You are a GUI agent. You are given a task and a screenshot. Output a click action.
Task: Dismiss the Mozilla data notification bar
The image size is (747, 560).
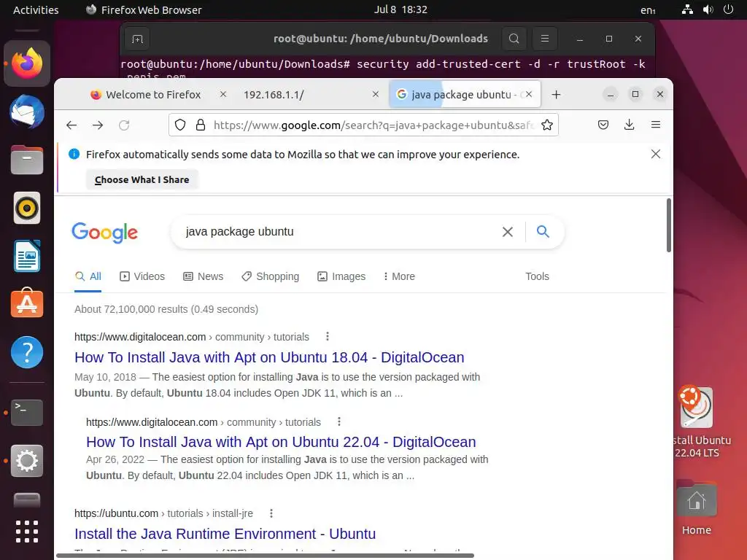656,154
